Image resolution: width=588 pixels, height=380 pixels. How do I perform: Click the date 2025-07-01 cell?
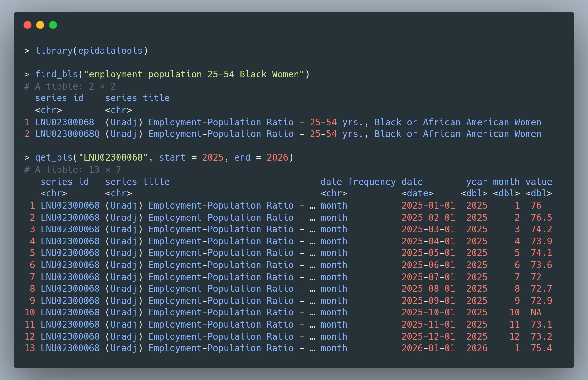(x=428, y=277)
